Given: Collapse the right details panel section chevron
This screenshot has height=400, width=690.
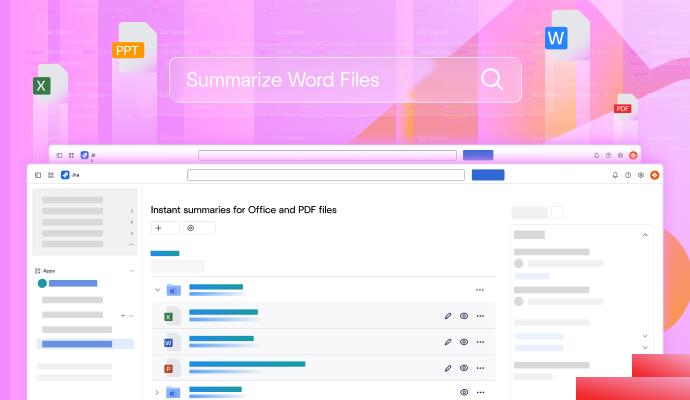Looking at the screenshot, I should 645,235.
